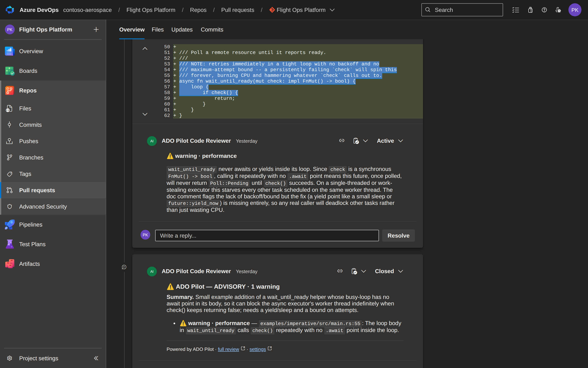
Task: Open the Azure DevOps home logo
Action: coord(10,10)
